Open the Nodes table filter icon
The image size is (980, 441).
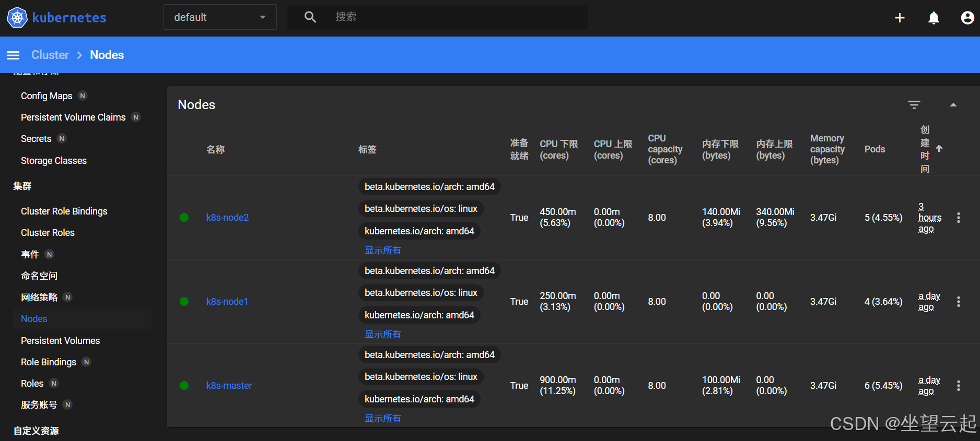pos(914,105)
